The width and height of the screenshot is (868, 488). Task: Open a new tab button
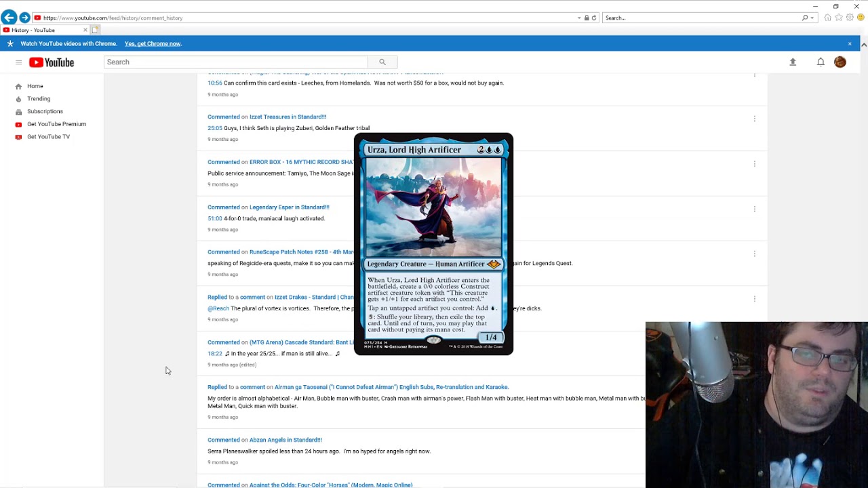[x=96, y=30]
